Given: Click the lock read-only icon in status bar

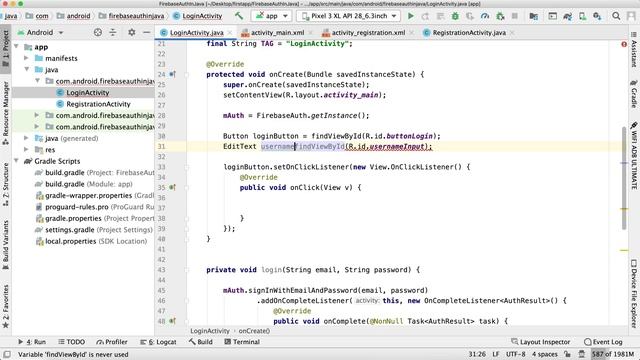Looking at the screenshot, I should point(567,354).
